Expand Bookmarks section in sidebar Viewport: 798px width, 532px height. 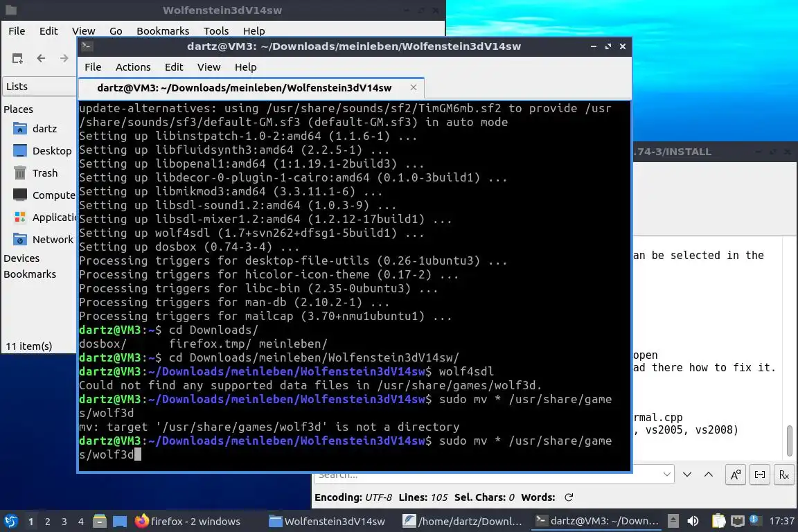(x=30, y=274)
